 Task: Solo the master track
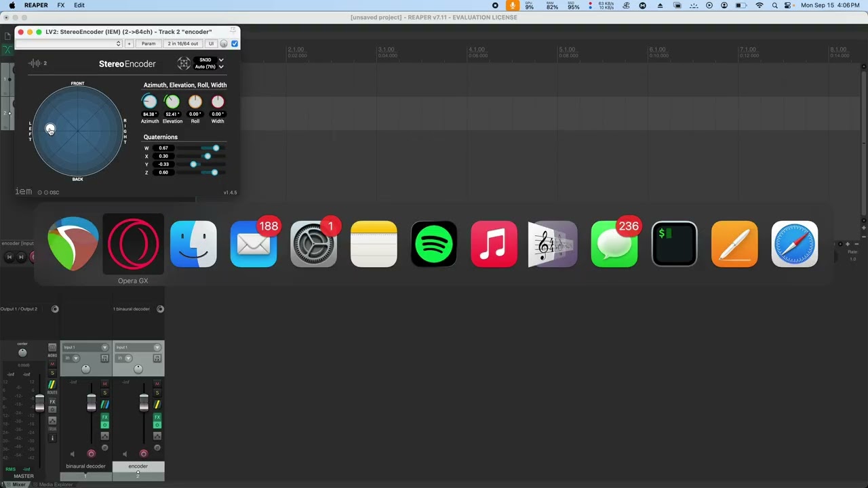[x=52, y=373]
